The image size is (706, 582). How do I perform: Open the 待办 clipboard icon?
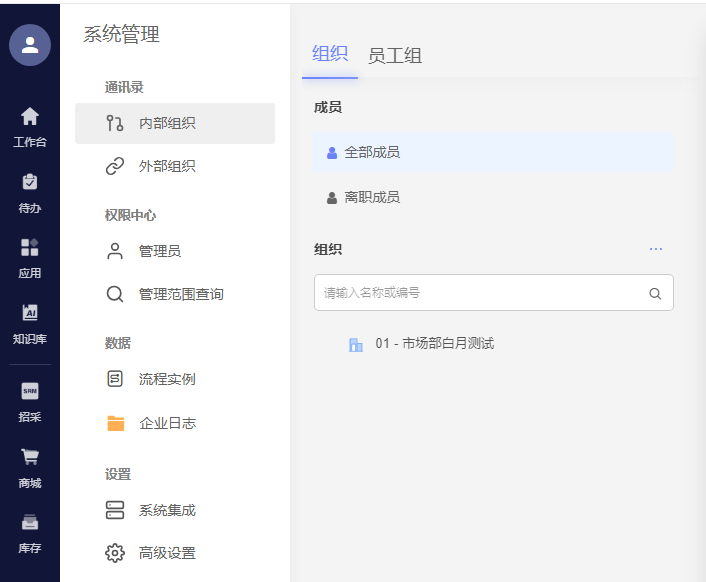pyautogui.click(x=30, y=182)
